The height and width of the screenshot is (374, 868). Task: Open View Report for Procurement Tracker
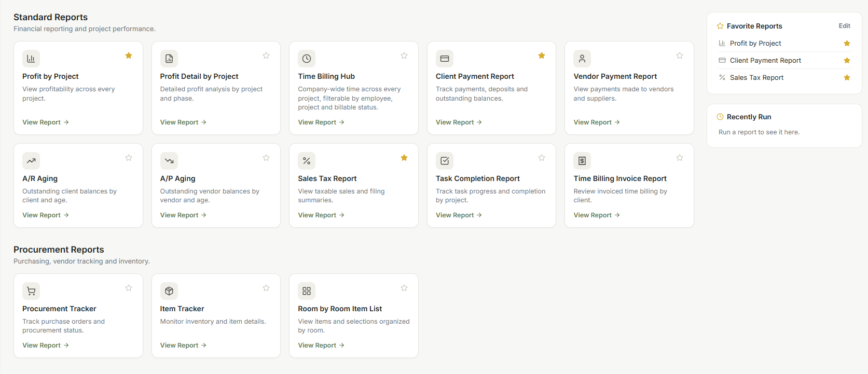click(x=46, y=345)
